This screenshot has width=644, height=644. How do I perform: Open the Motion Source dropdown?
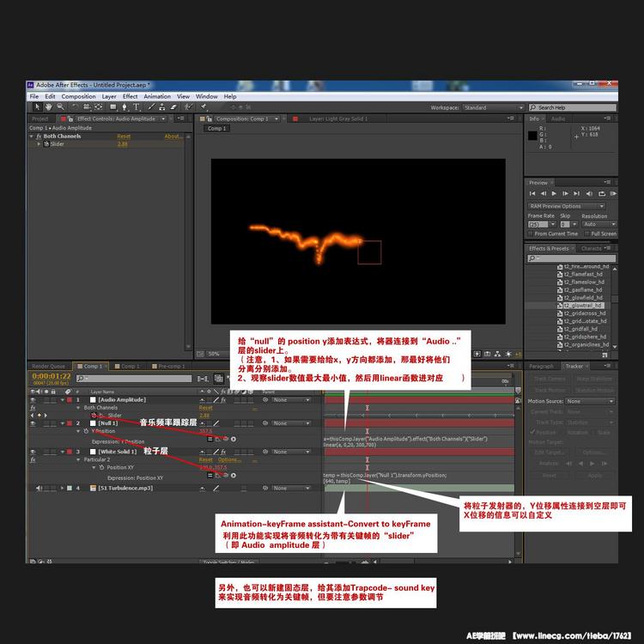click(590, 401)
